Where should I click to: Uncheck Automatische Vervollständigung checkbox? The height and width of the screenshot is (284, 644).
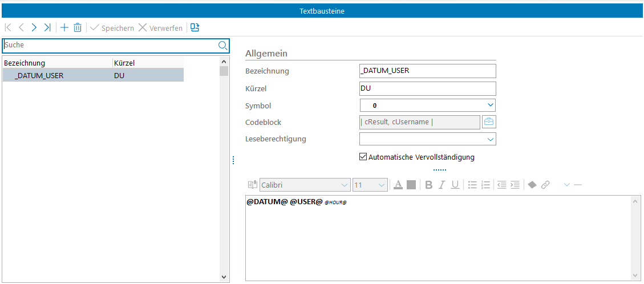[x=363, y=157]
